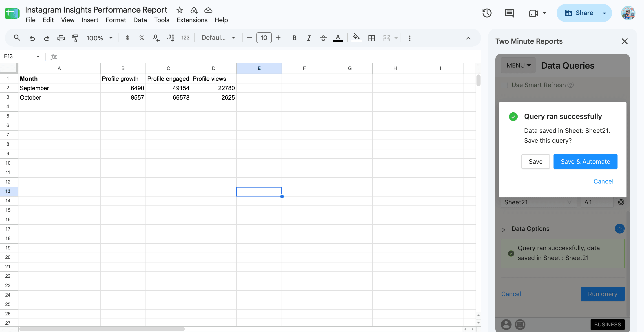Screen dimensions: 644x332
Task: Click the font size input field
Action: pyautogui.click(x=264, y=38)
